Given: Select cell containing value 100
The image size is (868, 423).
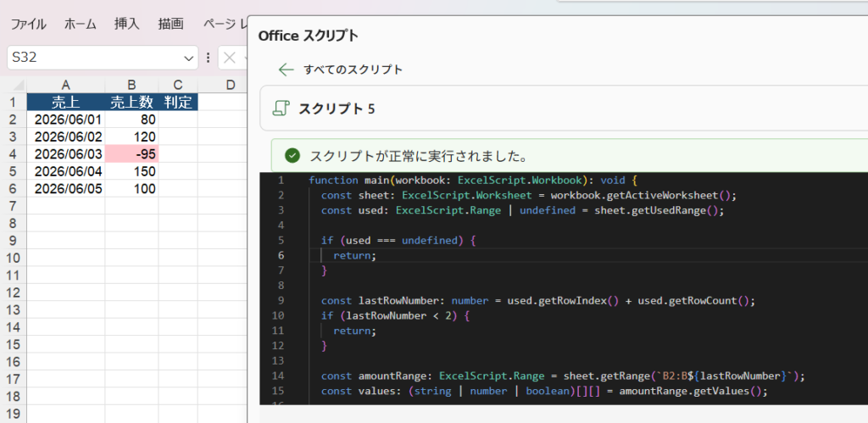Looking at the screenshot, I should tap(131, 189).
